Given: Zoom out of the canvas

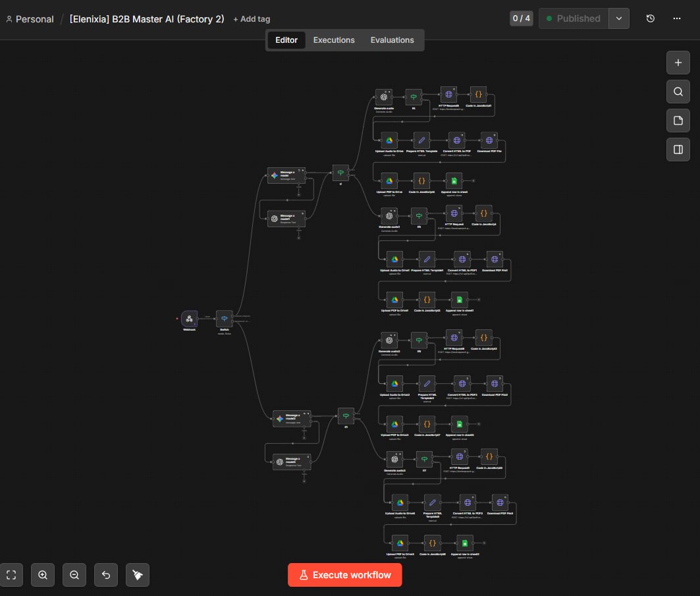Looking at the screenshot, I should [x=74, y=575].
